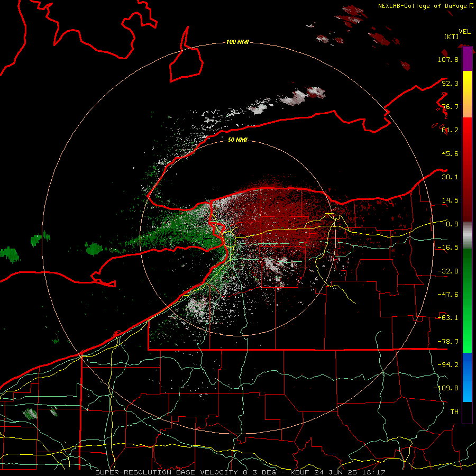Screen dimensions: 476x476
Task: Pick the green segment of the velocity color bar
Action: click(x=467, y=300)
